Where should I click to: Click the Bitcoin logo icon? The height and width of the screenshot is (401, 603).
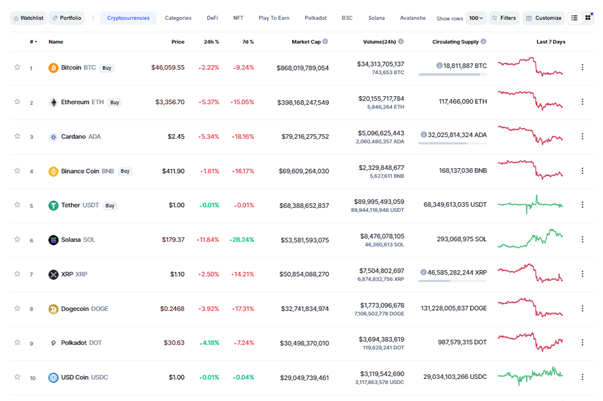pyautogui.click(x=53, y=68)
